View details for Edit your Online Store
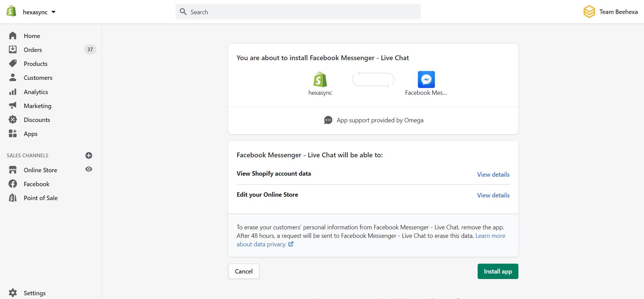The height and width of the screenshot is (299, 644). pos(493,195)
